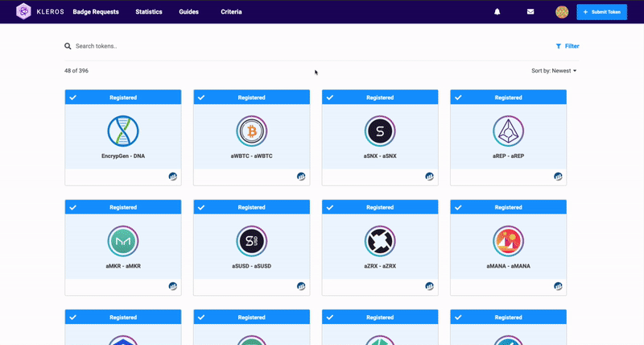Click the aZRX token logo

click(x=380, y=241)
